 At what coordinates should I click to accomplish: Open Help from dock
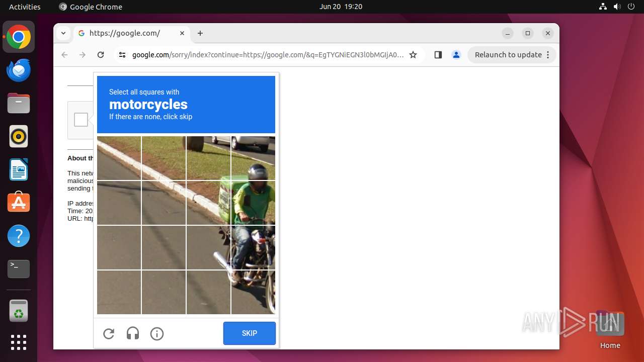(19, 236)
